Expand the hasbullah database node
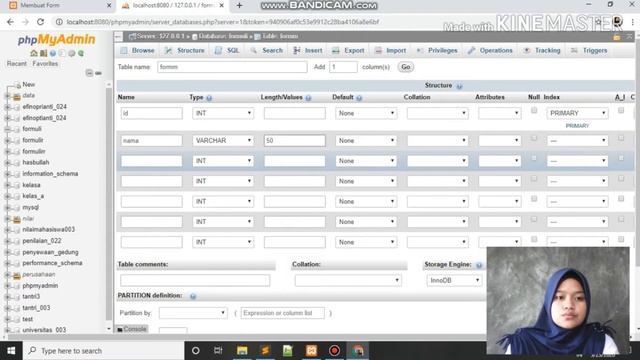The width and height of the screenshot is (640, 360). [x=7, y=162]
